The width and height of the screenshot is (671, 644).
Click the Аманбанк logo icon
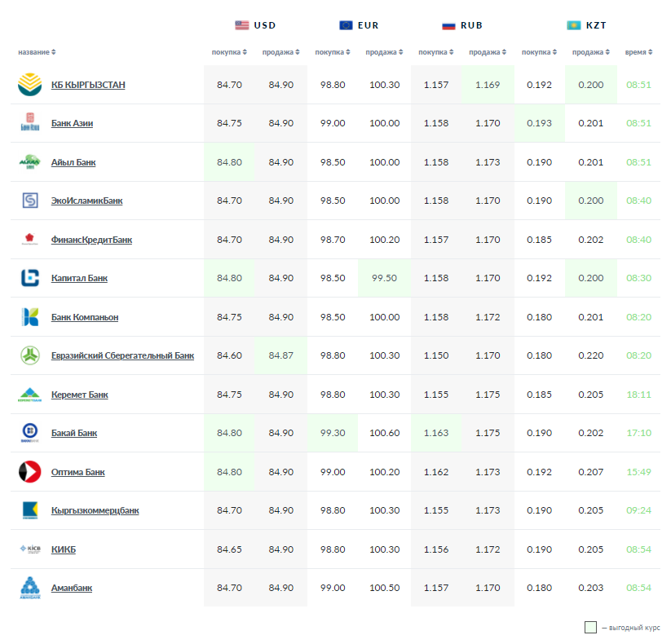click(x=29, y=588)
